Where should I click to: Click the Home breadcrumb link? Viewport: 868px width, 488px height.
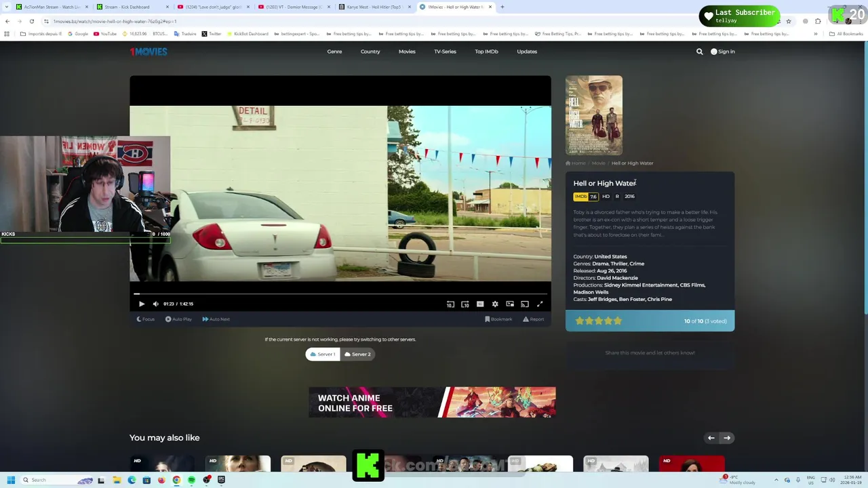(x=576, y=163)
